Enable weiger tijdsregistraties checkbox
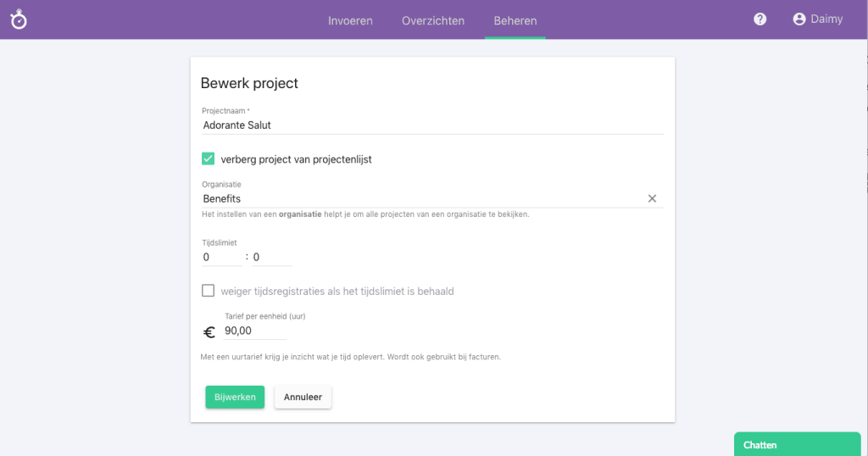The height and width of the screenshot is (456, 868). coord(209,291)
